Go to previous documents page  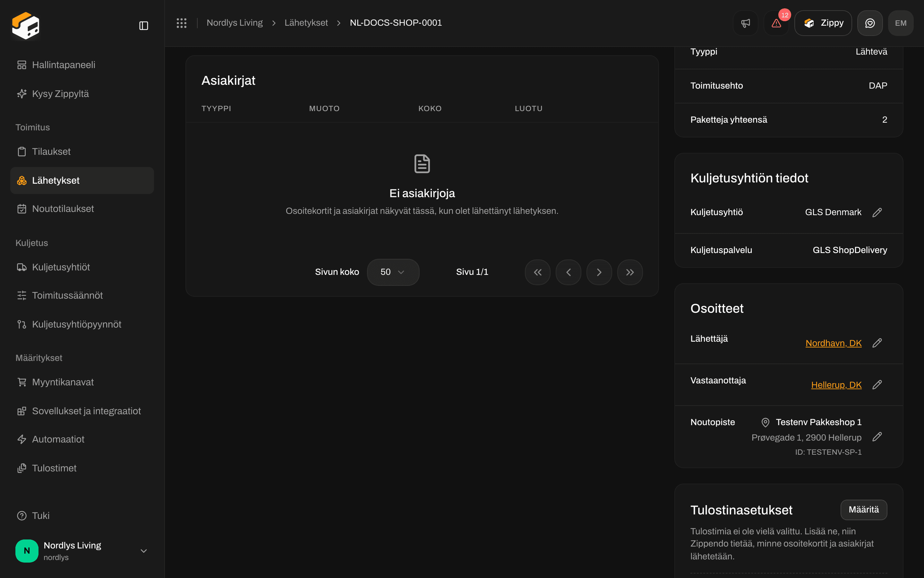click(569, 272)
